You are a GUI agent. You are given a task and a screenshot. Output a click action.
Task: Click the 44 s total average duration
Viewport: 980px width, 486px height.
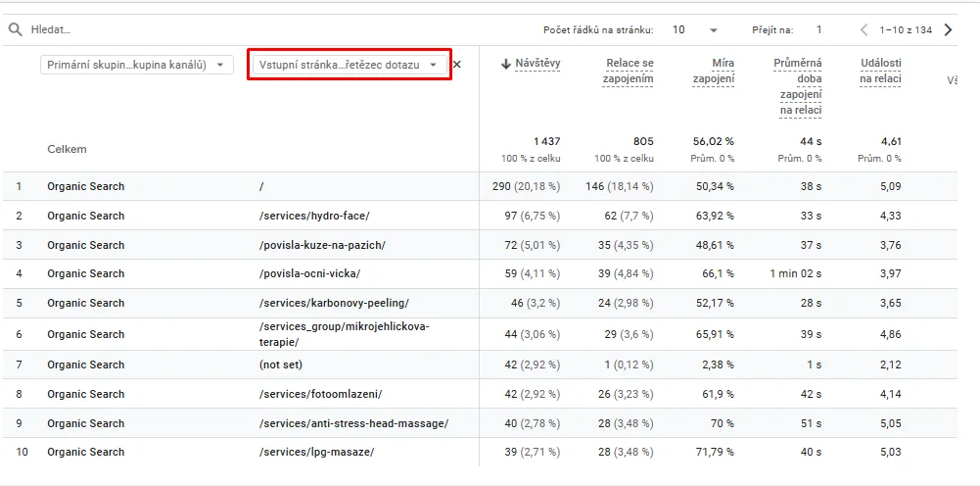tap(812, 141)
